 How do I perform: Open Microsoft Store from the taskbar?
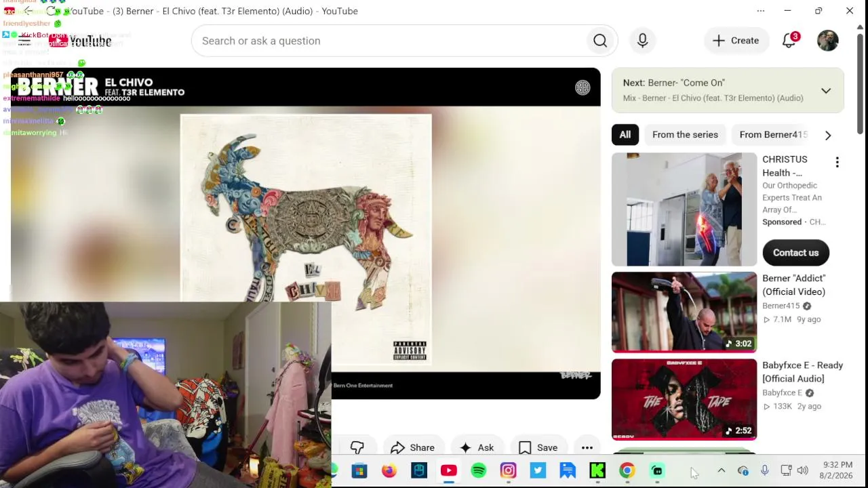click(x=359, y=470)
